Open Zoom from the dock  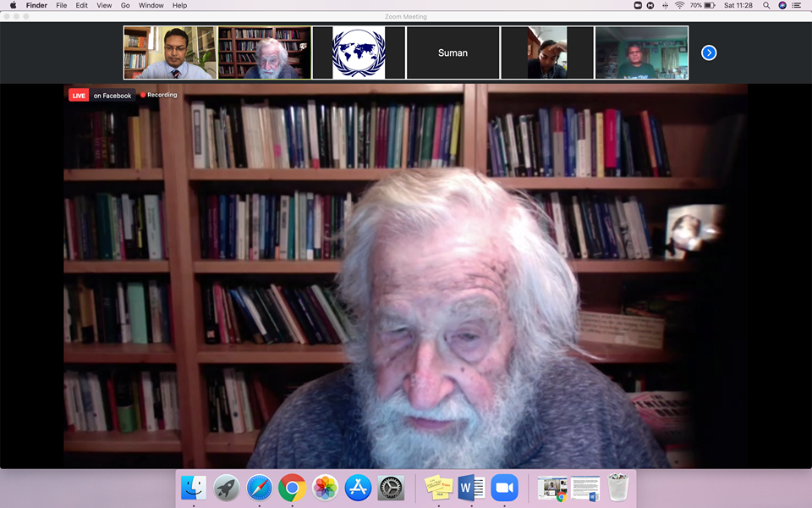tap(504, 488)
